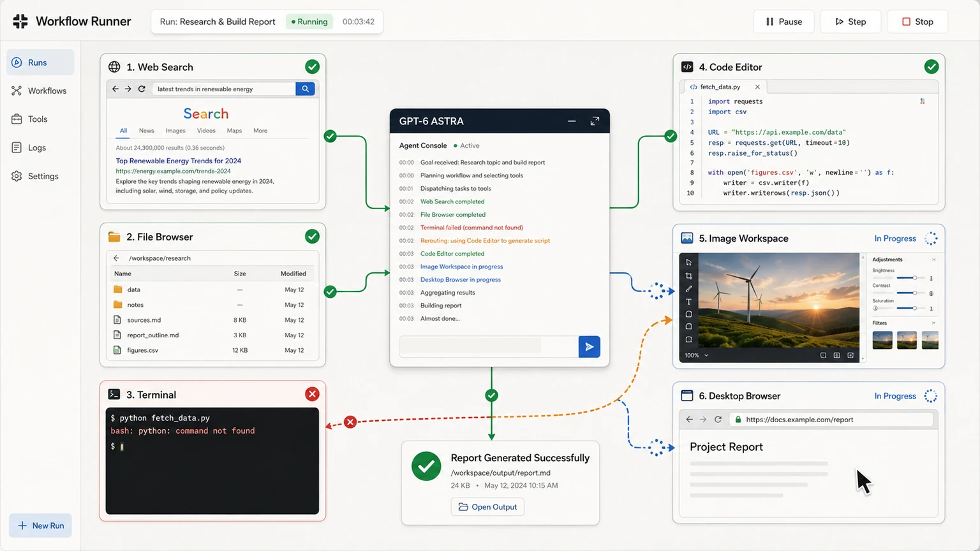Click the Desktop Browser address bar
This screenshot has height=551, width=980.
(831, 420)
